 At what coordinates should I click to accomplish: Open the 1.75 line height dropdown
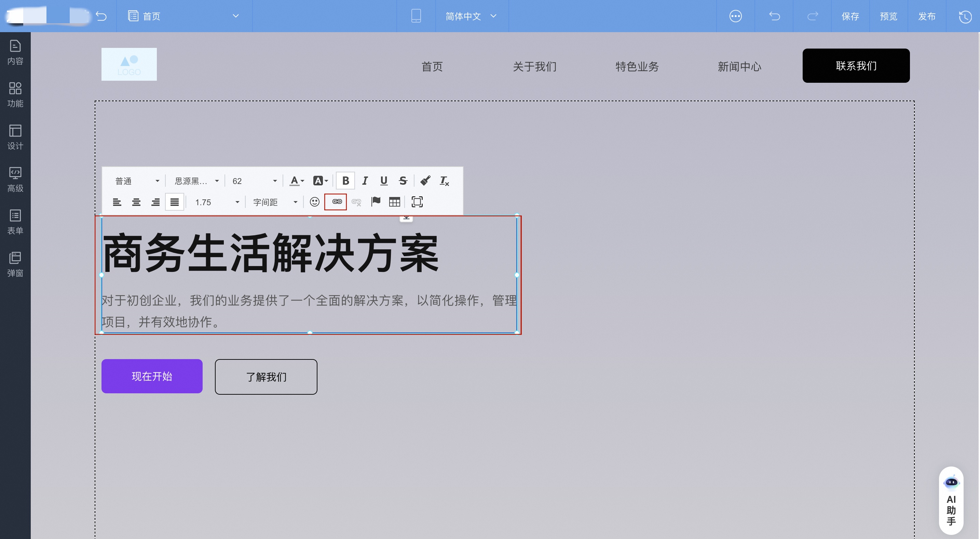click(215, 202)
